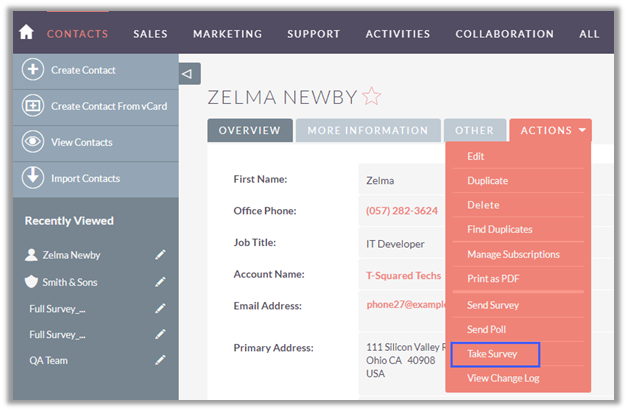The height and width of the screenshot is (411, 627).
Task: Click the office phone number link
Action: (x=402, y=211)
